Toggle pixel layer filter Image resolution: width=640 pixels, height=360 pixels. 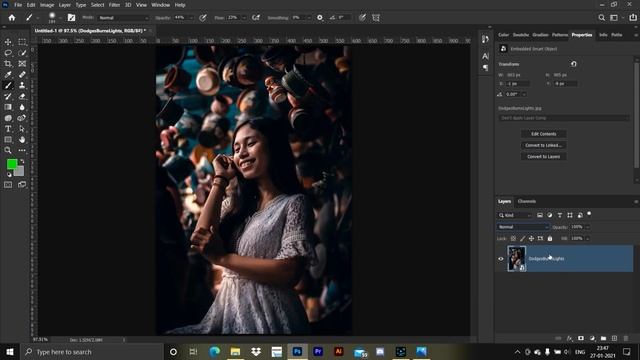pos(540,215)
